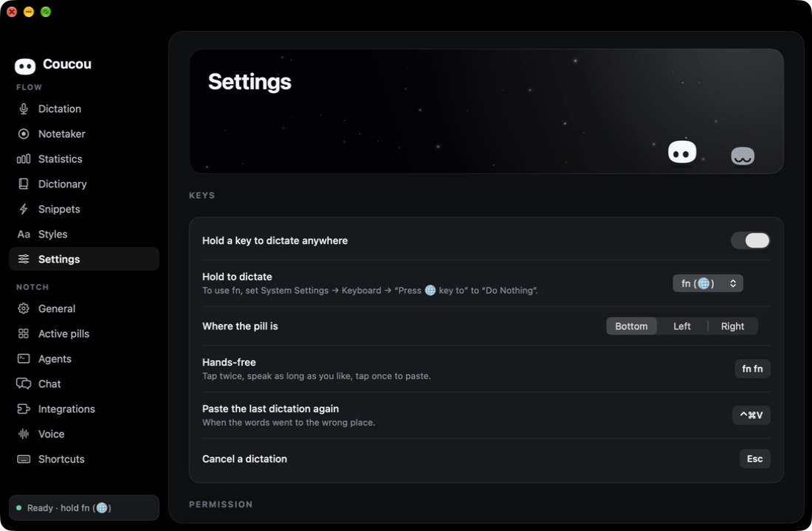
Task: Set pill position to Right
Action: tap(732, 326)
